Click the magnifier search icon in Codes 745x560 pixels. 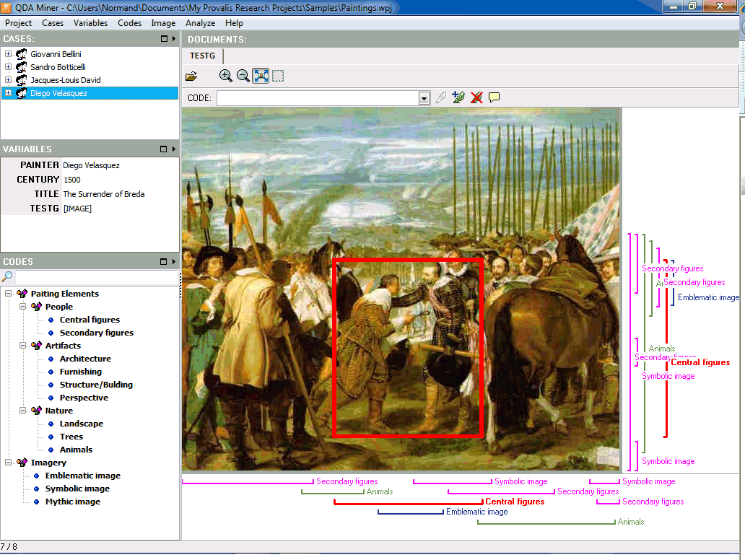click(x=8, y=276)
